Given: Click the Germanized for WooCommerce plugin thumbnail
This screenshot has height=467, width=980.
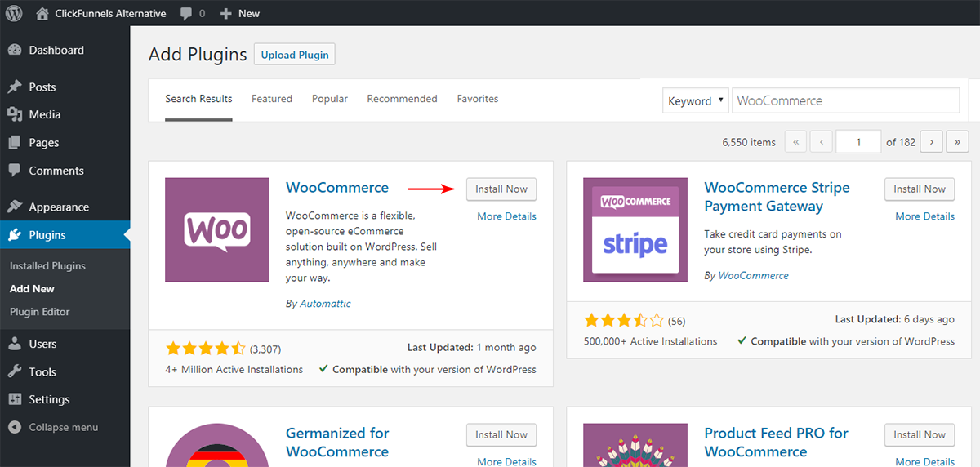Looking at the screenshot, I should click(x=217, y=445).
